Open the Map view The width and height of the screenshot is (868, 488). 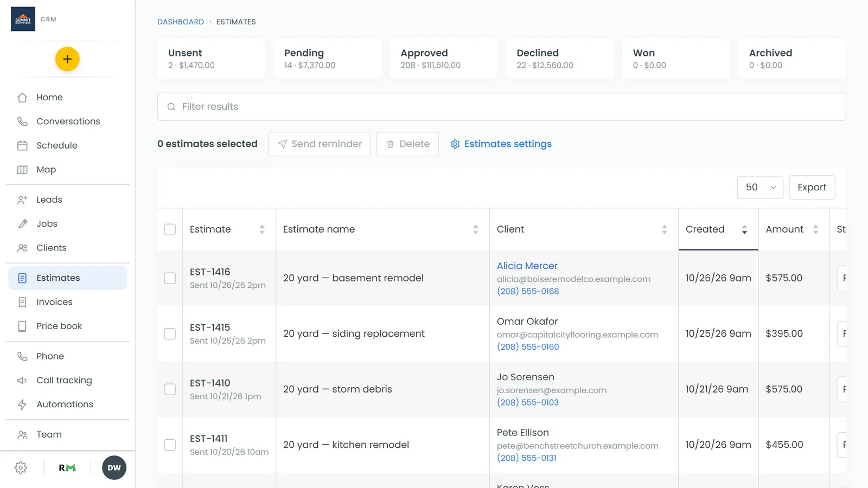67,170
